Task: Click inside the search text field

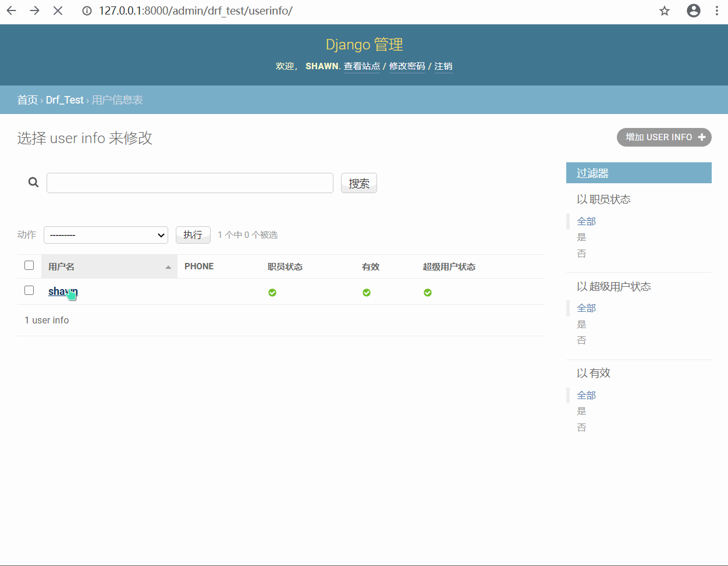Action: pyautogui.click(x=190, y=183)
